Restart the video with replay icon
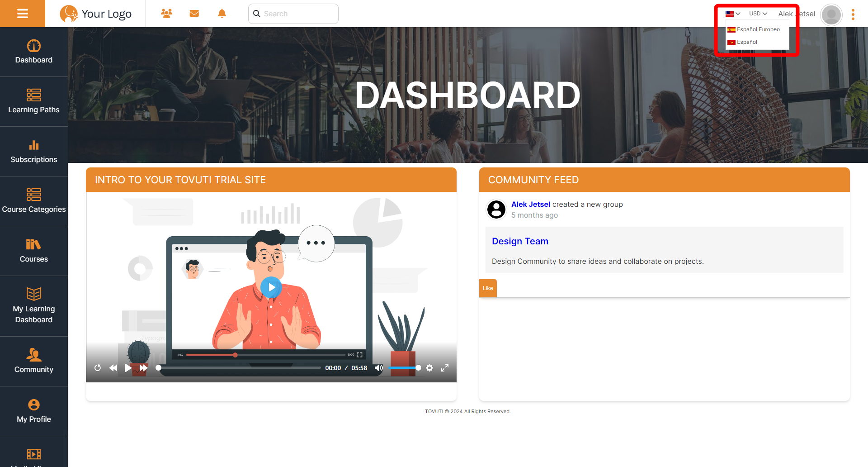868x467 pixels. point(98,368)
